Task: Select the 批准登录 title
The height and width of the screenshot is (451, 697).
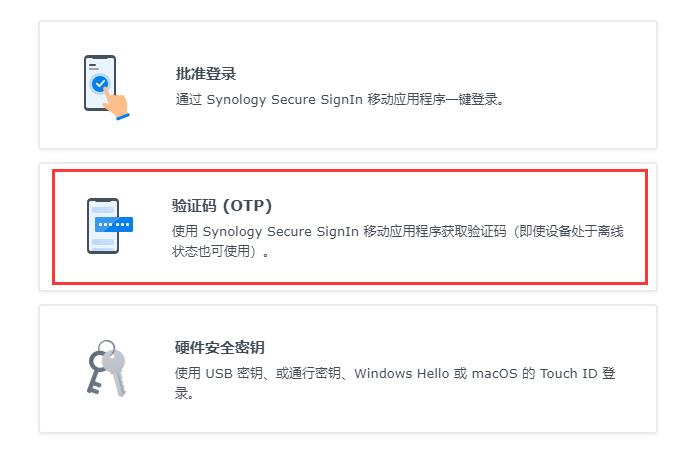Action: pos(205,74)
